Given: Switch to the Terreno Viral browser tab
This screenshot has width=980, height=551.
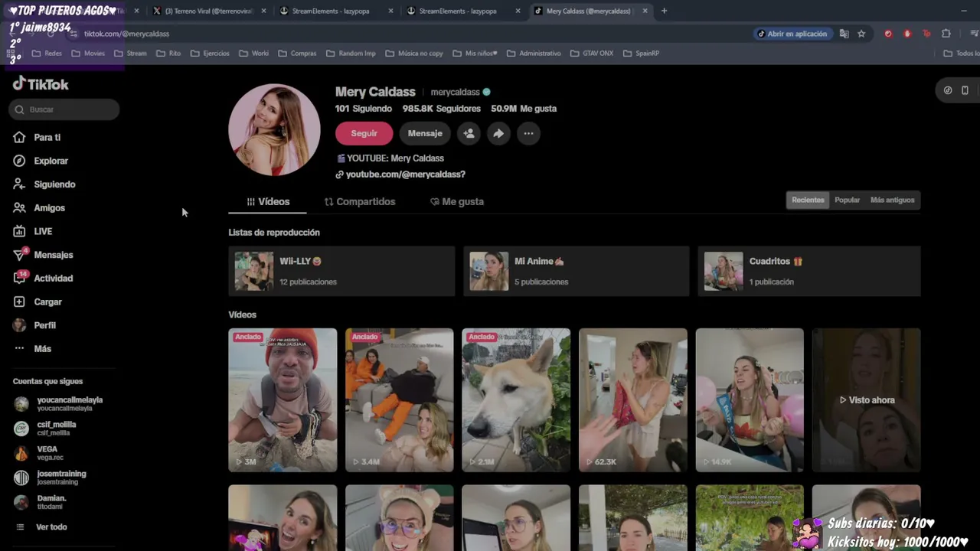Looking at the screenshot, I should click(x=208, y=11).
